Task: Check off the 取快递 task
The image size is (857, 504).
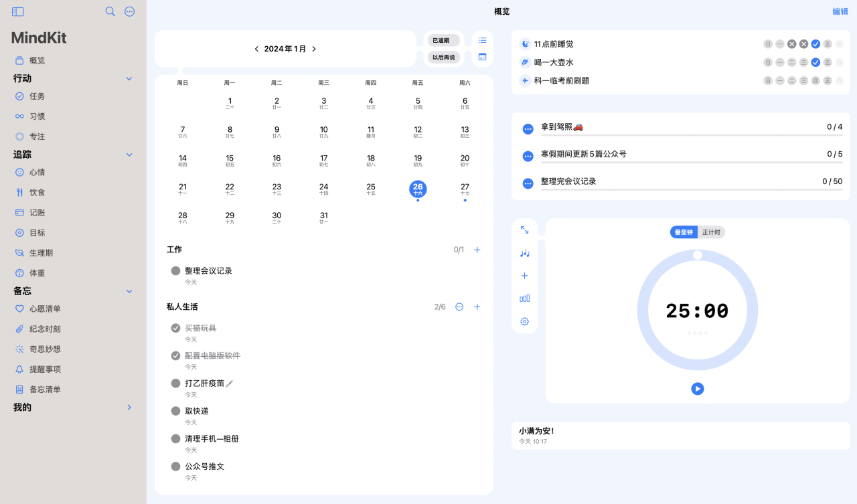Action: [175, 411]
